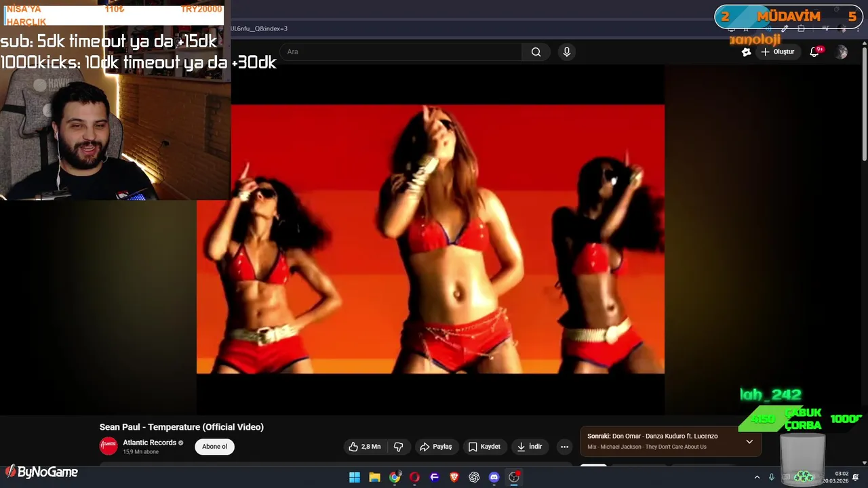Switch to Google Chrome in the taskbar
Screen dimensions: 868x488
(x=395, y=477)
